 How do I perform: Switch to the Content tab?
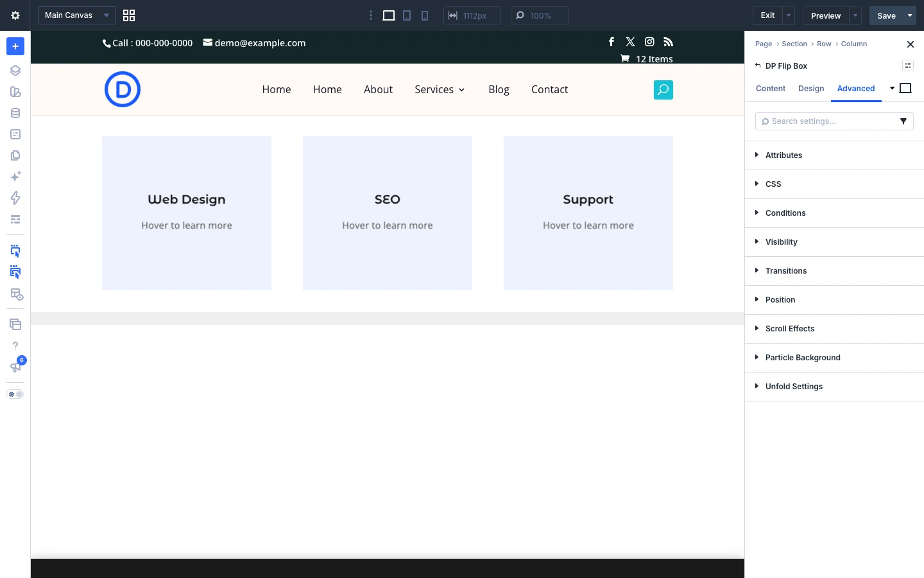(771, 89)
